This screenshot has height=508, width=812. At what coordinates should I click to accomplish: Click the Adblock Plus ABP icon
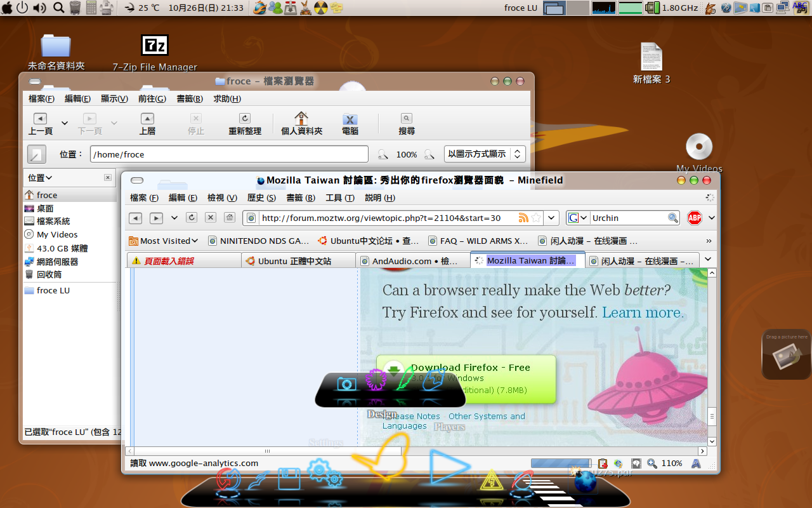(695, 218)
